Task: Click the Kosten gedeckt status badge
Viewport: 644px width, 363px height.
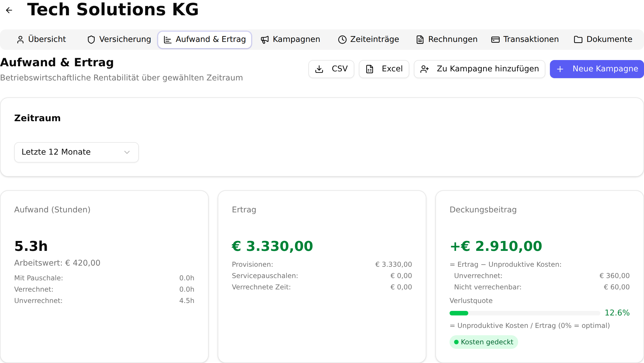Action: coord(484,342)
